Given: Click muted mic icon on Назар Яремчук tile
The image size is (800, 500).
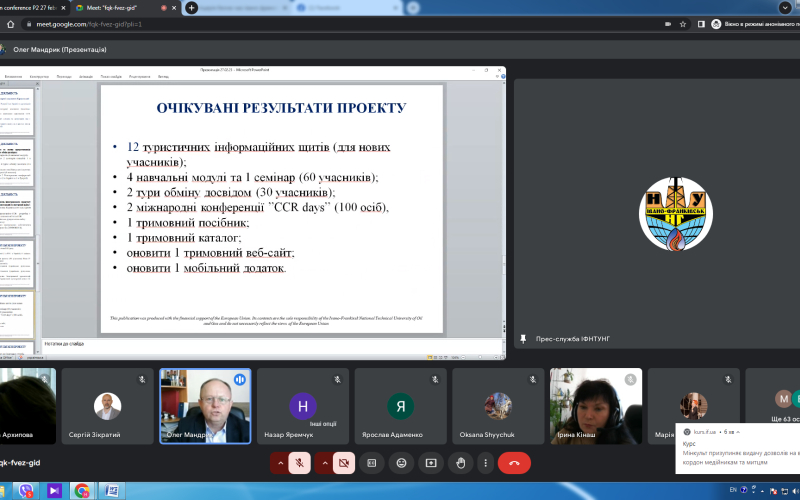Looking at the screenshot, I should tap(337, 379).
